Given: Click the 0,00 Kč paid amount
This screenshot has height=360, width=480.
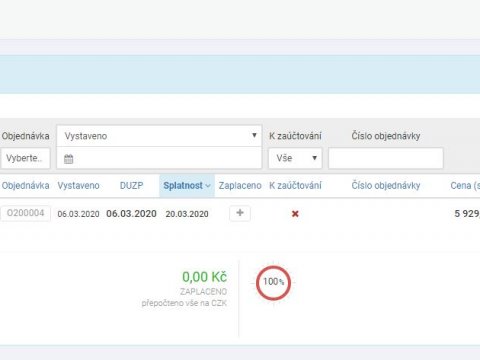Looking at the screenshot, I should pos(204,277).
